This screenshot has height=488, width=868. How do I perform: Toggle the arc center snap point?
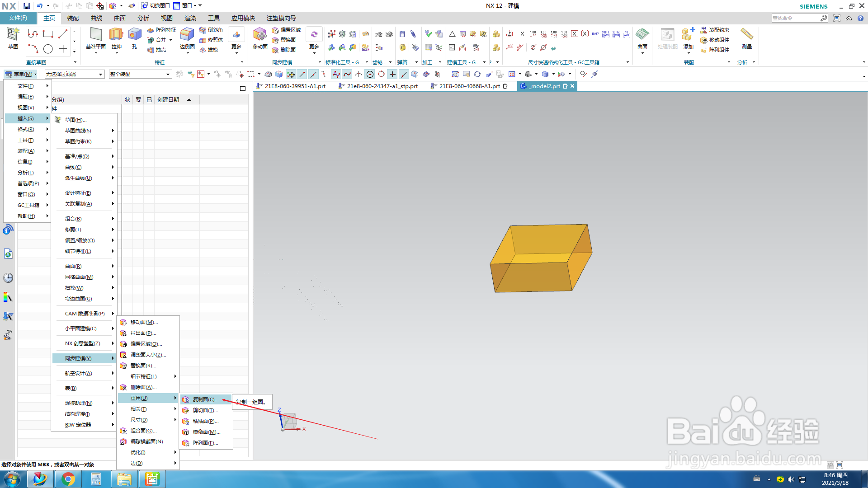point(370,74)
